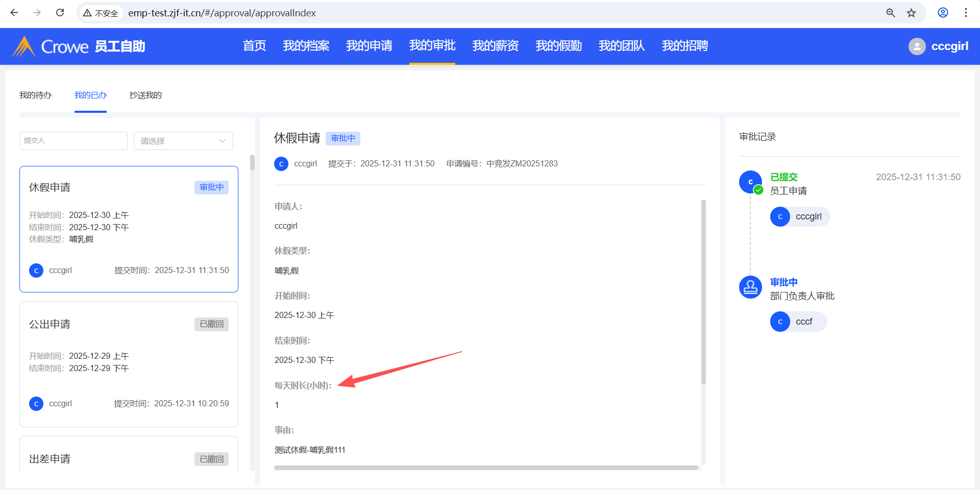The height and width of the screenshot is (490, 980).
Task: Click the 哺乳假 value under 休假类型 in details
Action: (x=287, y=271)
